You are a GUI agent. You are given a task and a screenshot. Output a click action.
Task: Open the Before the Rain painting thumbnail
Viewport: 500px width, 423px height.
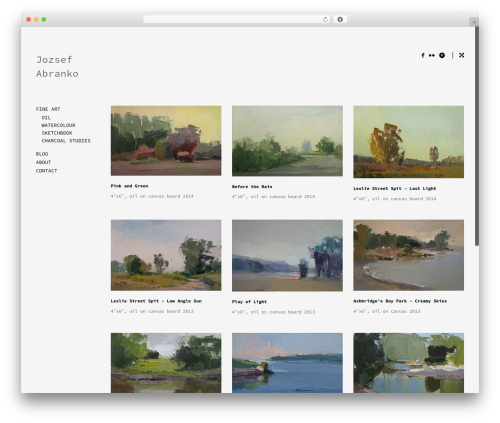[287, 141]
